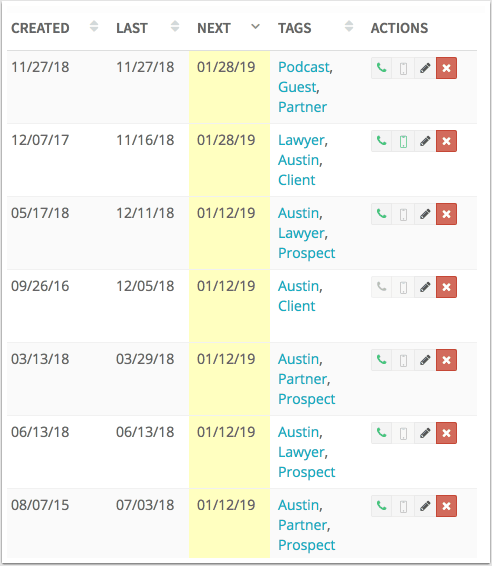Delete the contact created 09/26/16
Screen dimensions: 492x566
tap(447, 287)
